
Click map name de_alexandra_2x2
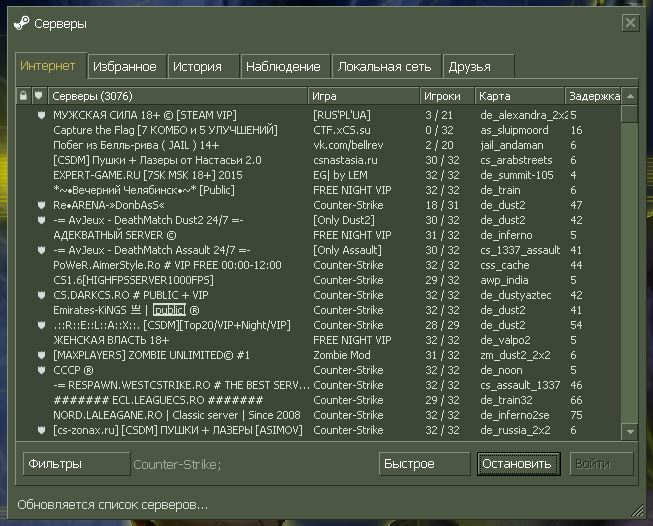(524, 115)
